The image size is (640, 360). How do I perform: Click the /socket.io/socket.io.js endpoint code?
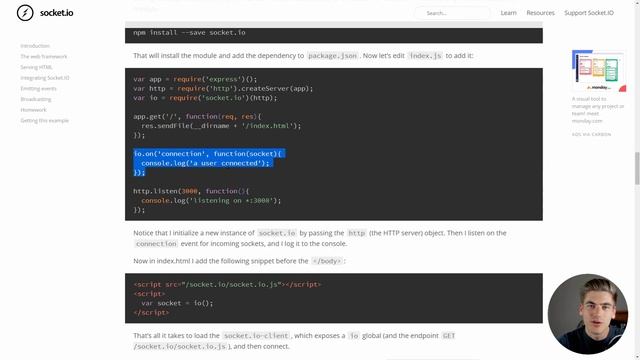[x=180, y=346]
